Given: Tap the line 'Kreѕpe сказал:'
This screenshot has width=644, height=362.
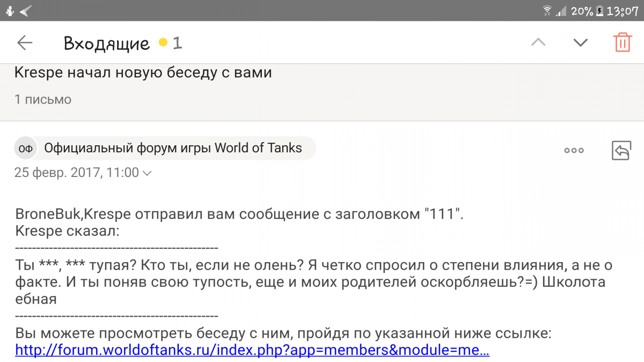Looking at the screenshot, I should click(67, 231).
